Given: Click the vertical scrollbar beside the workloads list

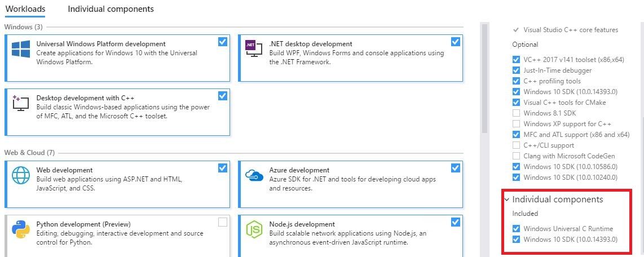Looking at the screenshot, I should point(484,78).
